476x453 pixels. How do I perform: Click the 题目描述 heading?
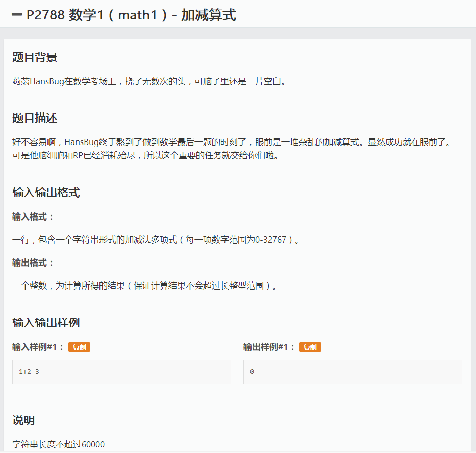click(x=35, y=118)
